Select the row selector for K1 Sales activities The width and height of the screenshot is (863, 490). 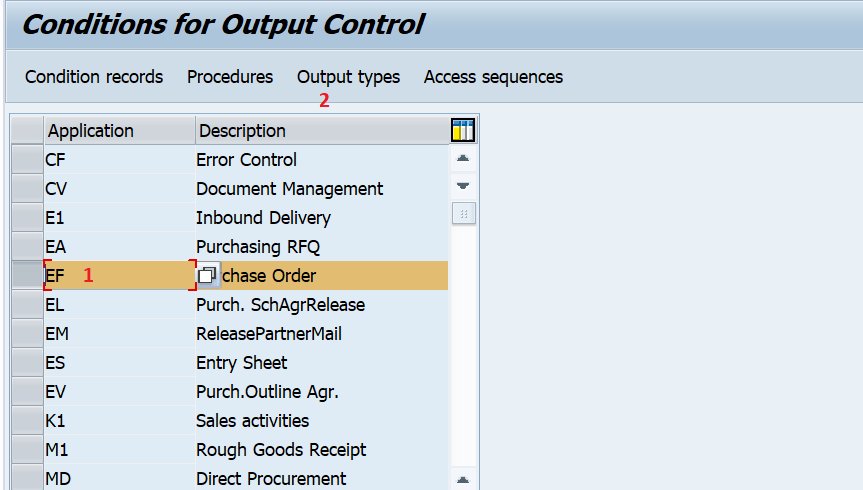click(27, 421)
